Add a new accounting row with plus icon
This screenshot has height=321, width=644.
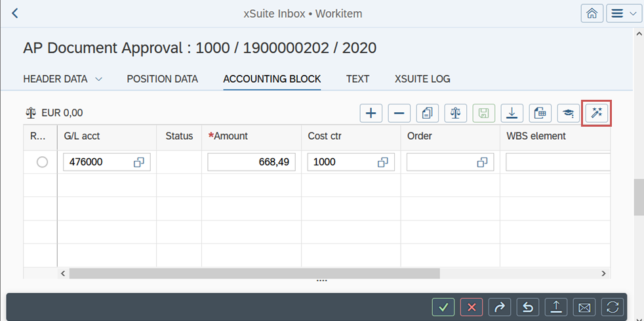(x=371, y=113)
